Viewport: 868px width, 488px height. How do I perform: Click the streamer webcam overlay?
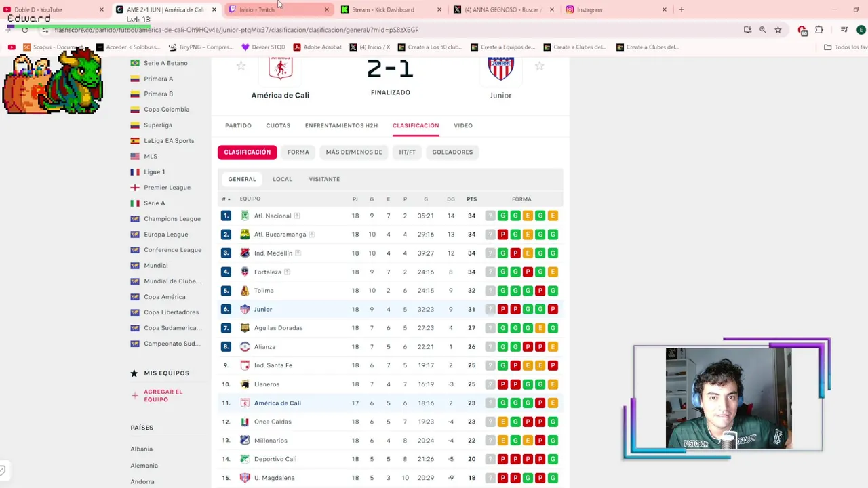pos(728,399)
